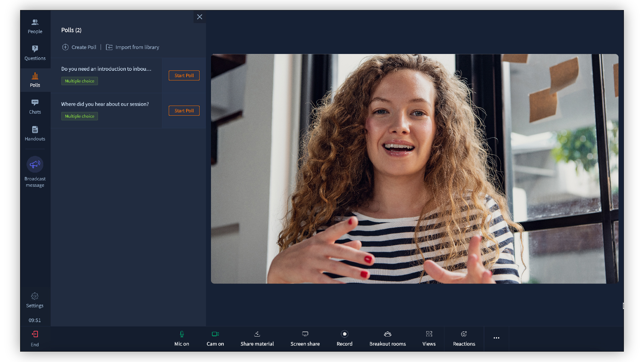The image size is (644, 362).
Task: Expand the three-dots more options menu
Action: (x=496, y=338)
